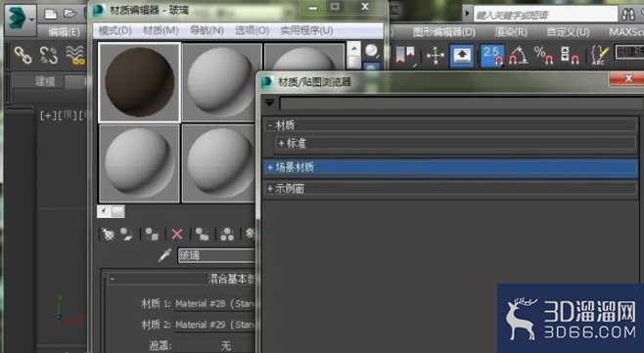Click the sample slots vertical scrollbar up arrow
Image resolution: width=644 pixels, height=353 pixels.
click(x=354, y=49)
